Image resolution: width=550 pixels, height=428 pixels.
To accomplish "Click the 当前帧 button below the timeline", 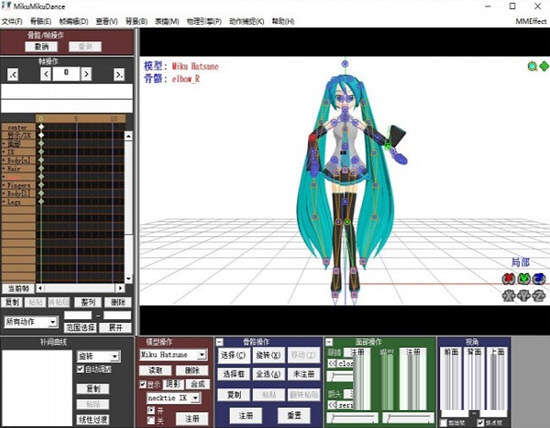I will tap(18, 288).
